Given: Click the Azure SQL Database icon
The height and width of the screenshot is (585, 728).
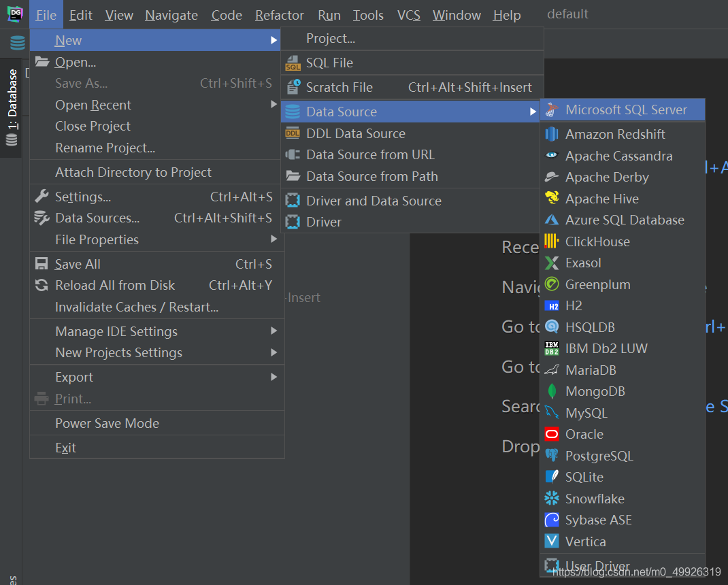Looking at the screenshot, I should tap(552, 220).
